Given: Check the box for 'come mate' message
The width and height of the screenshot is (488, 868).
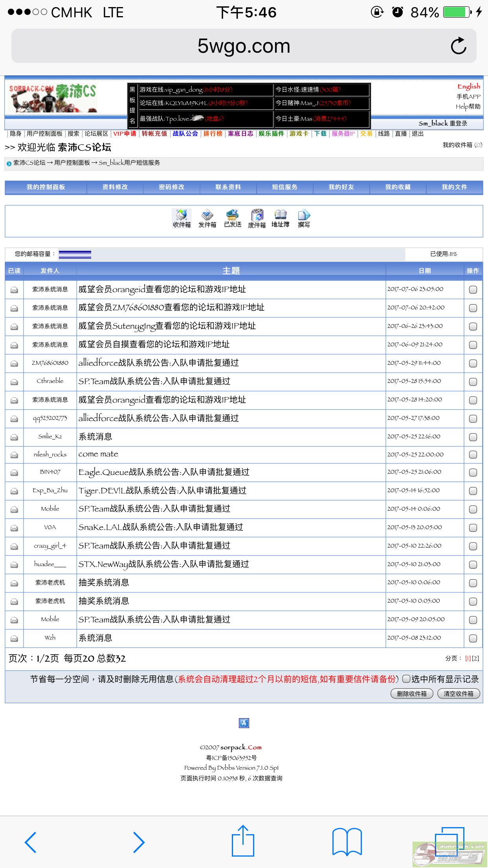Looking at the screenshot, I should click(473, 455).
